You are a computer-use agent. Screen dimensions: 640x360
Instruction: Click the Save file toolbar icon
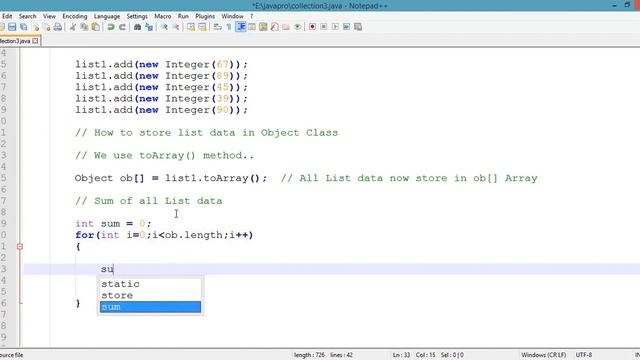(x=12, y=27)
